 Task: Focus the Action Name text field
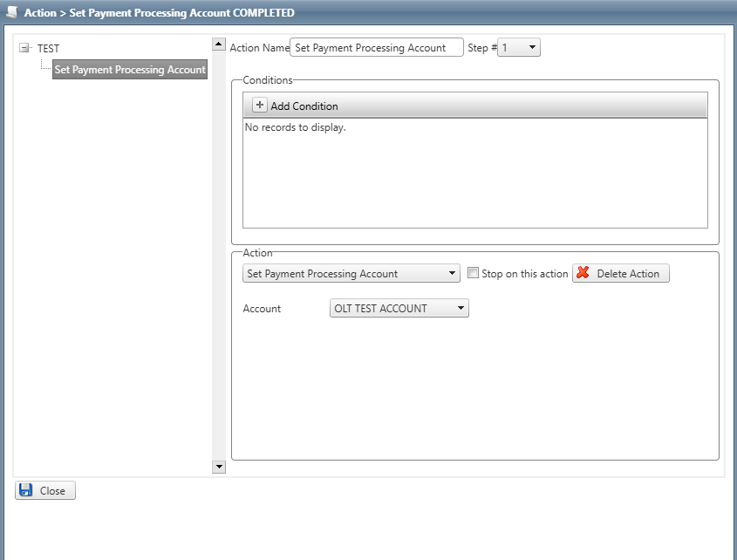[x=376, y=48]
